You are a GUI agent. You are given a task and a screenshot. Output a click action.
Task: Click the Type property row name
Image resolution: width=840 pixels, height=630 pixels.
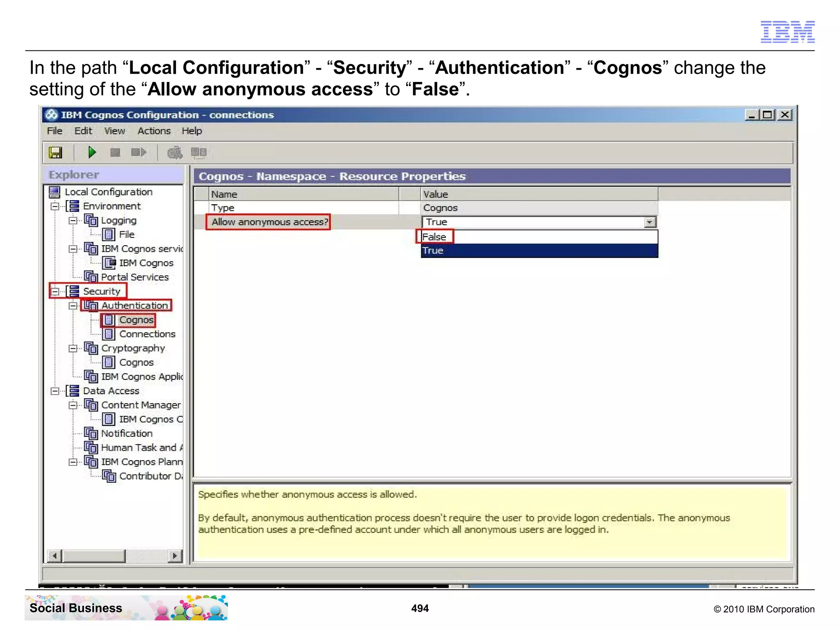223,208
